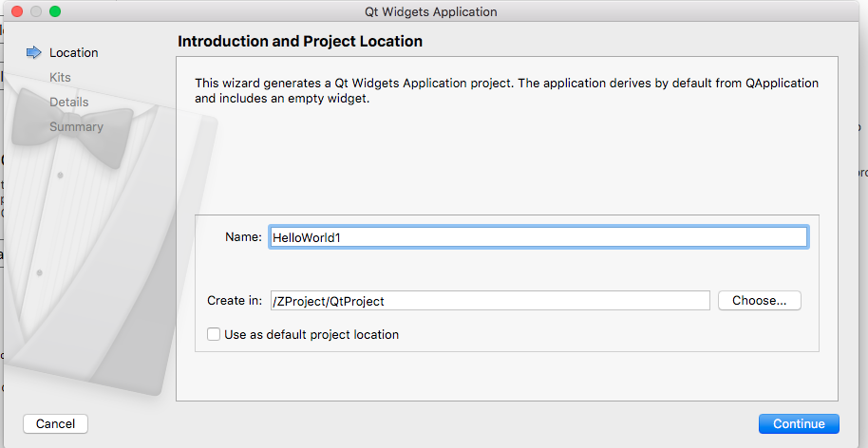Select the Details wizard step
Screen dimensions: 868x448
click(68, 102)
